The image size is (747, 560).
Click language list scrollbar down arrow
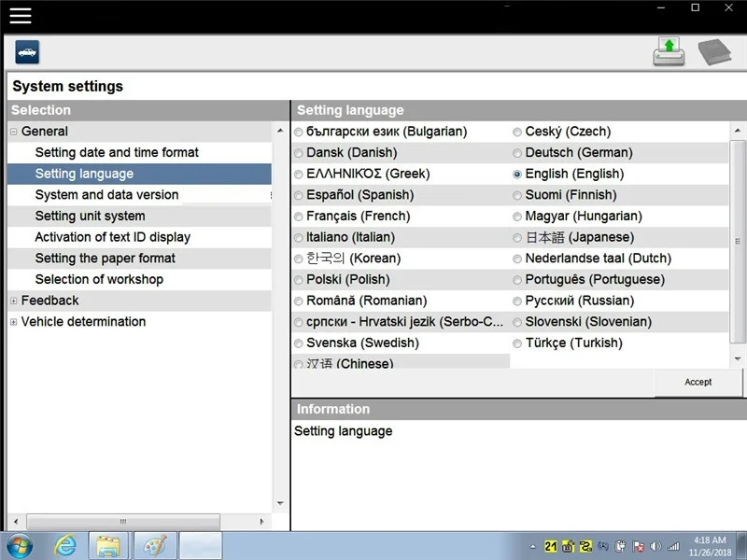coord(738,358)
